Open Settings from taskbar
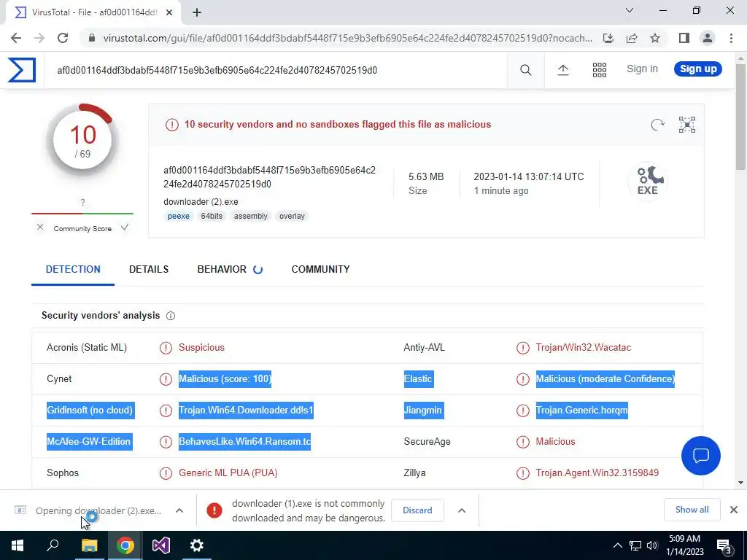The height and width of the screenshot is (560, 747). 197,545
